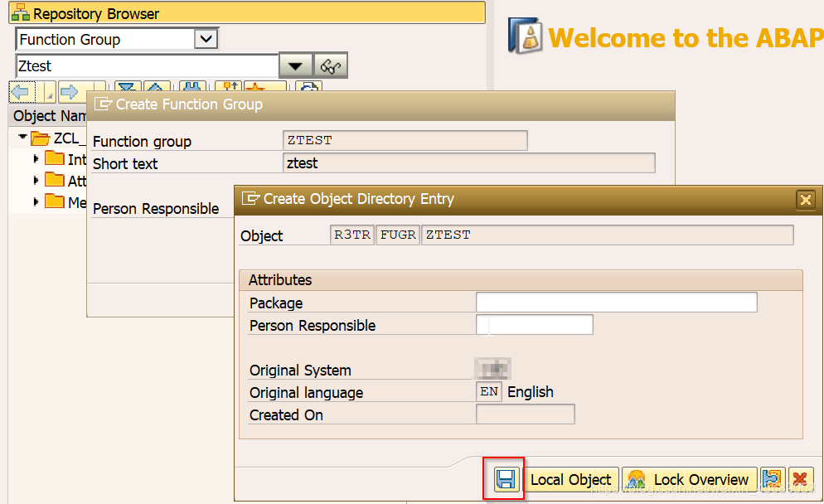Open the Ztest input history dropdown arrow
824x504 pixels.
(x=295, y=65)
